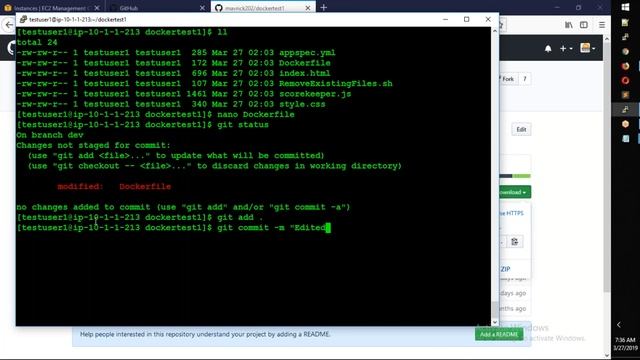Screen dimensions: 640x360
Task: Click the terminal cursor after "Edited
Action: pos(328,228)
